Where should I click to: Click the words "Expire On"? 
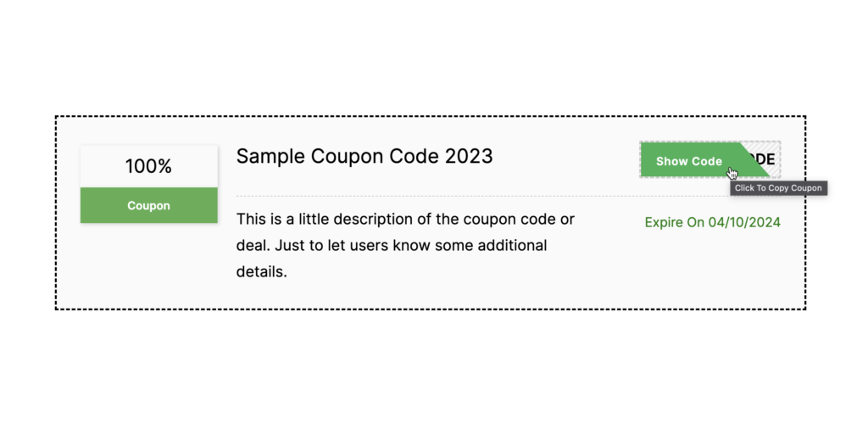click(x=675, y=223)
